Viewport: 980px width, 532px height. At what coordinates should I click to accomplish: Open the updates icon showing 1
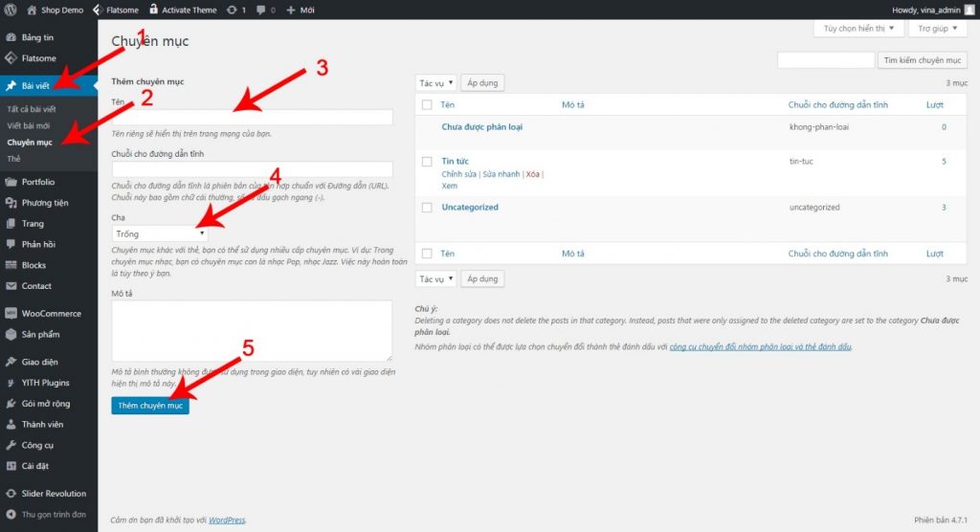click(x=232, y=10)
